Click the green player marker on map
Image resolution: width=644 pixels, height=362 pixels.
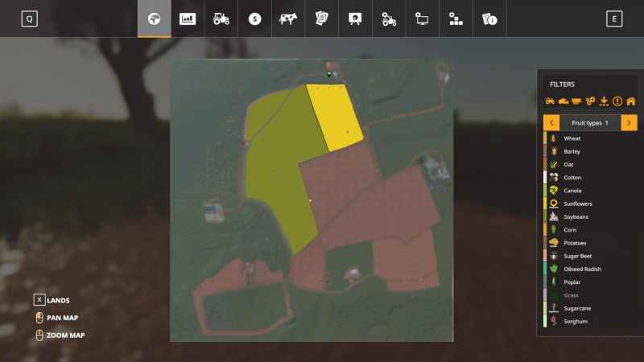point(329,74)
